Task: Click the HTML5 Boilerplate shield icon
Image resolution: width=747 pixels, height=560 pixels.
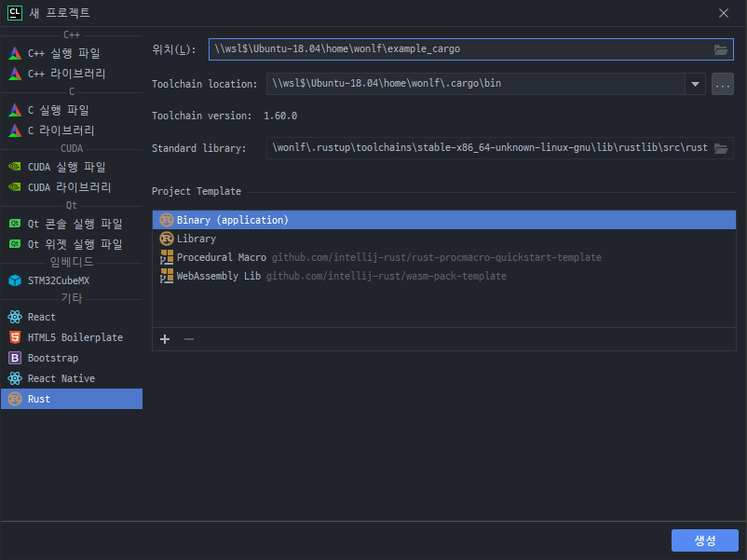Action: pos(15,337)
